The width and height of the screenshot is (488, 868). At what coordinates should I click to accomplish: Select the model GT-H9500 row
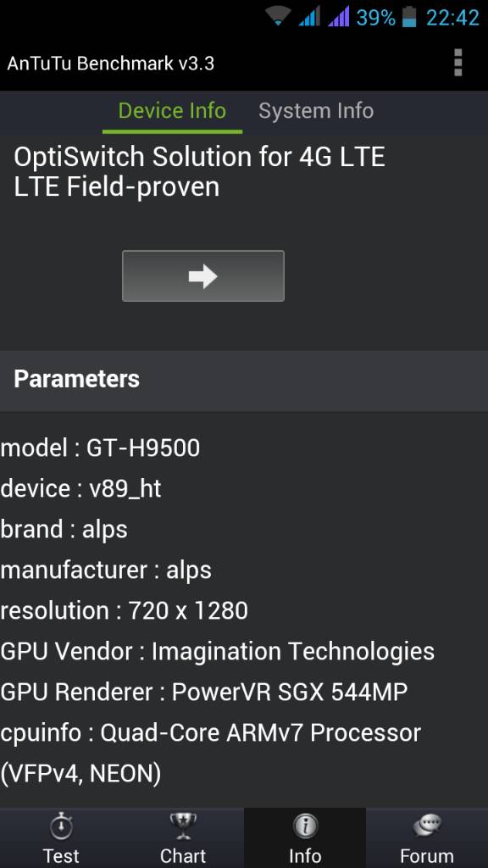click(100, 448)
